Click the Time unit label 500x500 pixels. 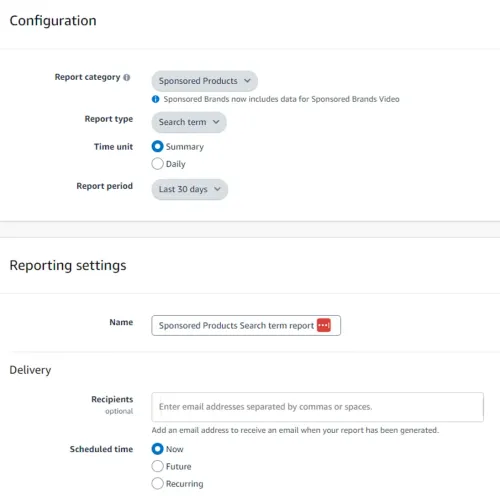113,147
